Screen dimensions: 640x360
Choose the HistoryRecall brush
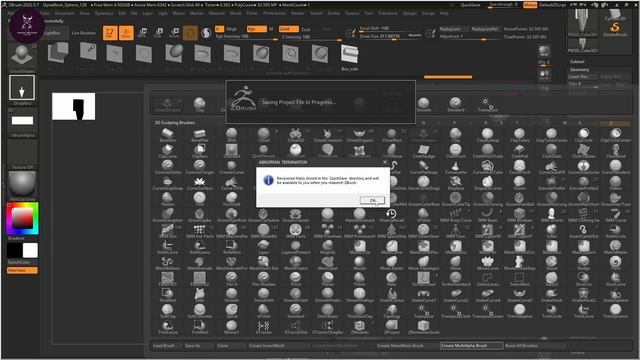tap(391, 215)
